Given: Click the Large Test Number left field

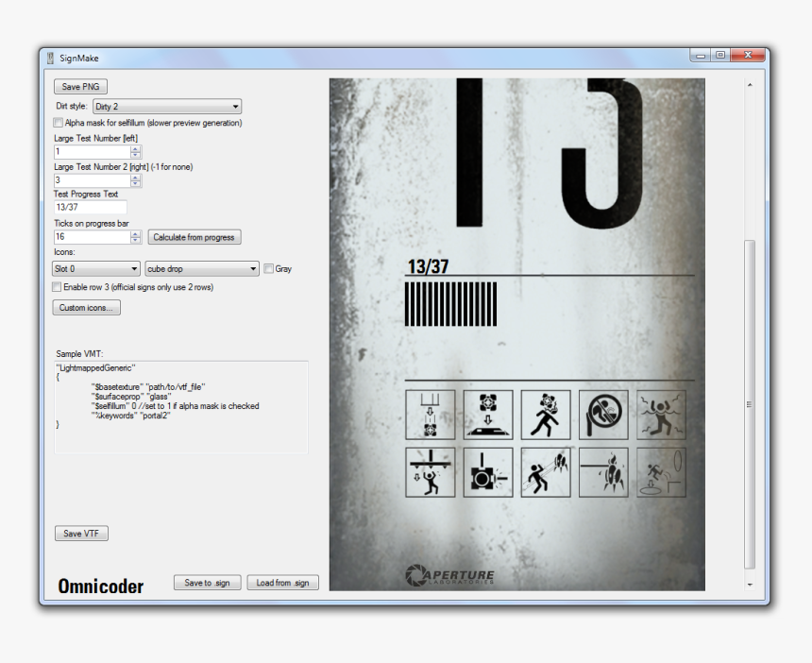Looking at the screenshot, I should click(93, 152).
